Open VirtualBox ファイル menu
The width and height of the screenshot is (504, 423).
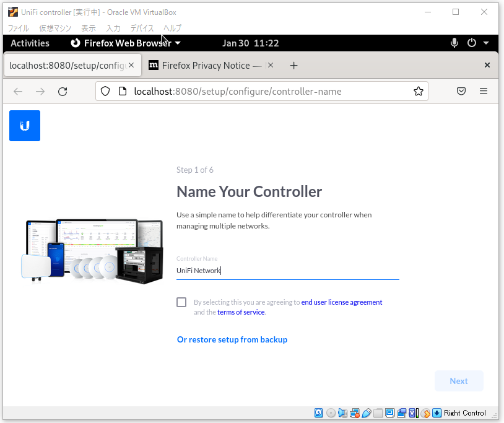click(x=19, y=28)
